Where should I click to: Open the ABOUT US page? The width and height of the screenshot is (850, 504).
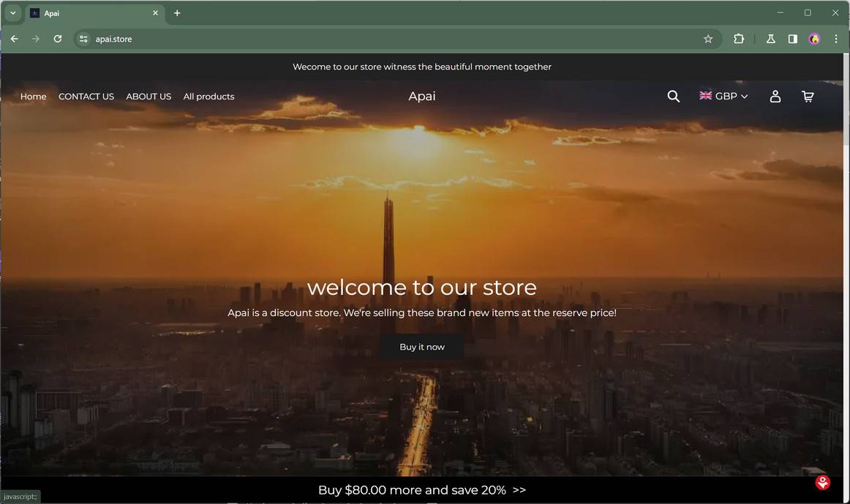coord(148,97)
